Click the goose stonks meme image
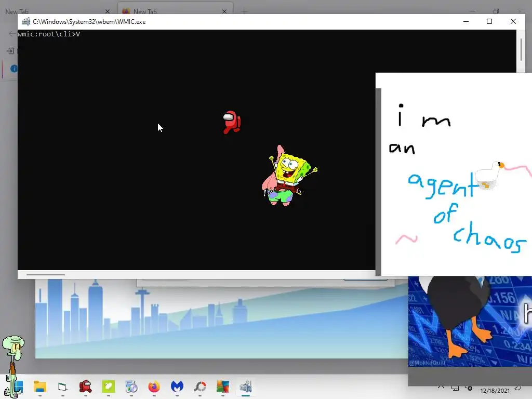The height and width of the screenshot is (399, 532). (x=470, y=321)
